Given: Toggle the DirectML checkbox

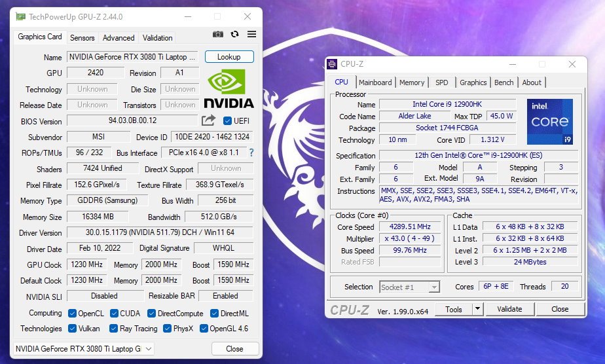Looking at the screenshot, I should click(215, 313).
